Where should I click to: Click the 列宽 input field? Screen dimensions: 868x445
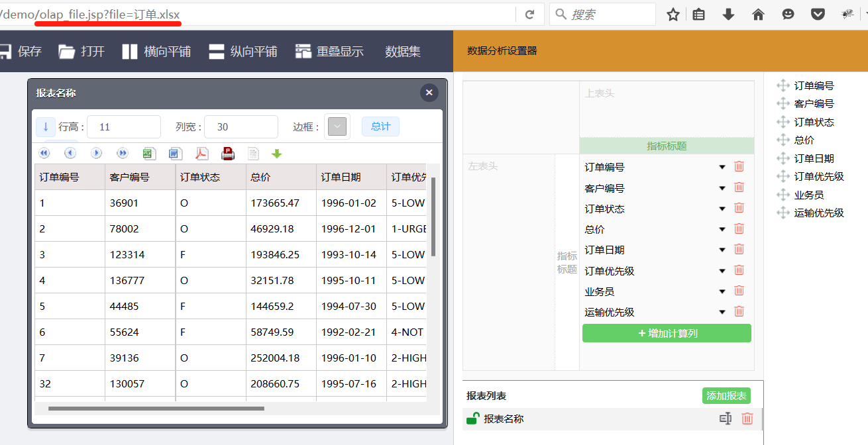click(241, 126)
